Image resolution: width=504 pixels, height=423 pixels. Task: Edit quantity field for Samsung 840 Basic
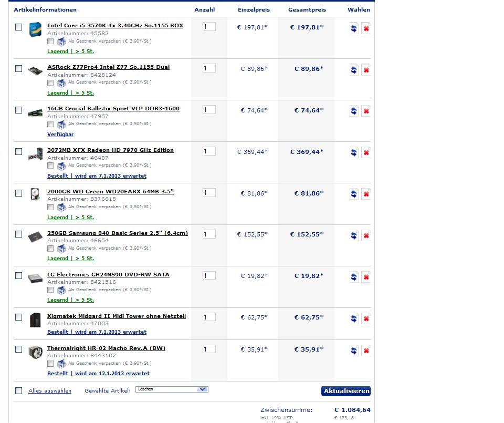209,234
